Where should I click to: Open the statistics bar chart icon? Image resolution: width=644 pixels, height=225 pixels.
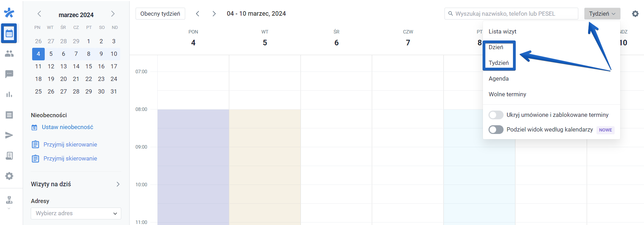[x=9, y=95]
